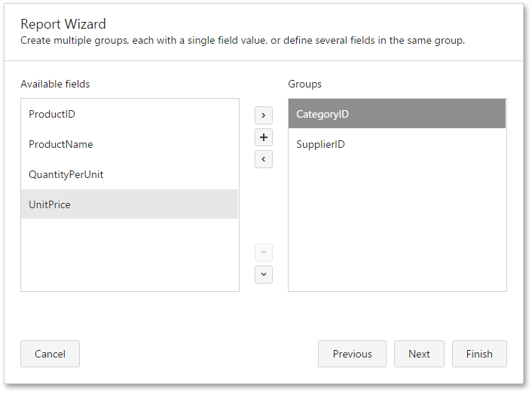This screenshot has width=532, height=393.
Task: Select the ProductName field
Action: pos(130,144)
